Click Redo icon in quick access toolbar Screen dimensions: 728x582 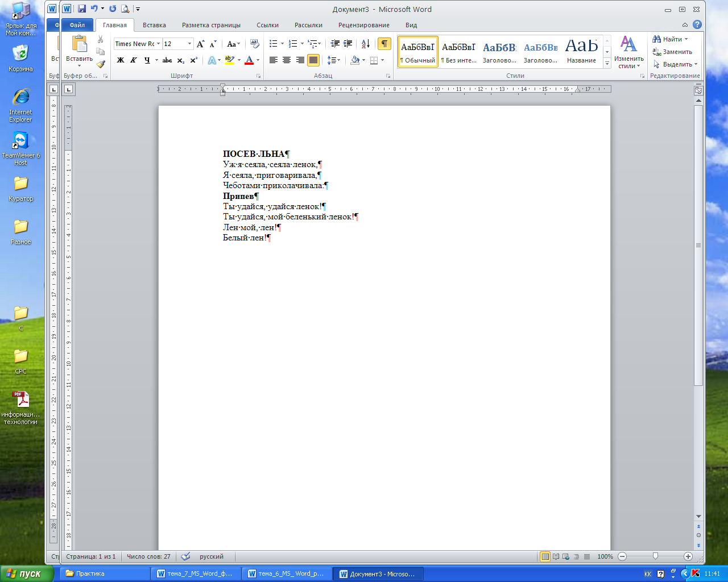coord(113,9)
